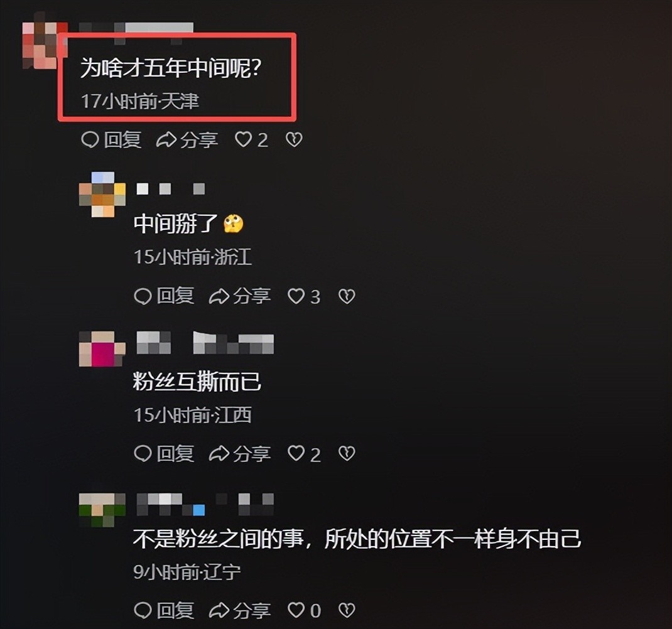This screenshot has width=672, height=629.
Task: Click the reply bubble icon under the '为啥才五年中间呢?' comment
Action: tap(90, 140)
